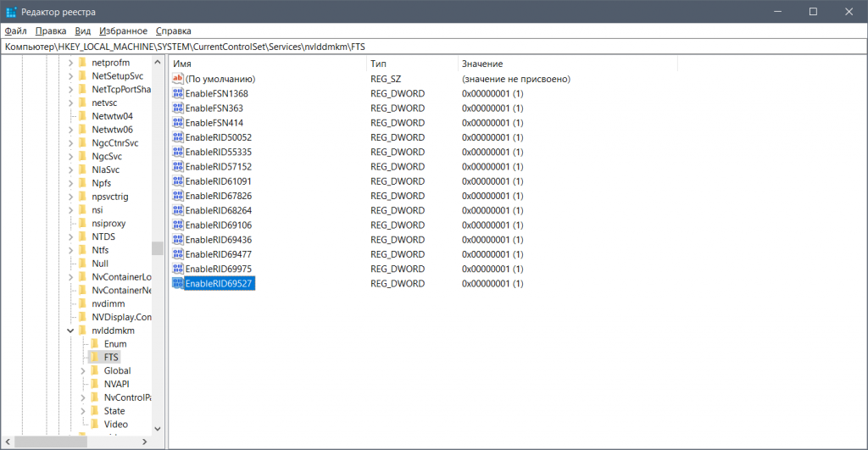Click the folder icon of NTDS key
The width and height of the screenshot is (868, 450).
click(83, 236)
